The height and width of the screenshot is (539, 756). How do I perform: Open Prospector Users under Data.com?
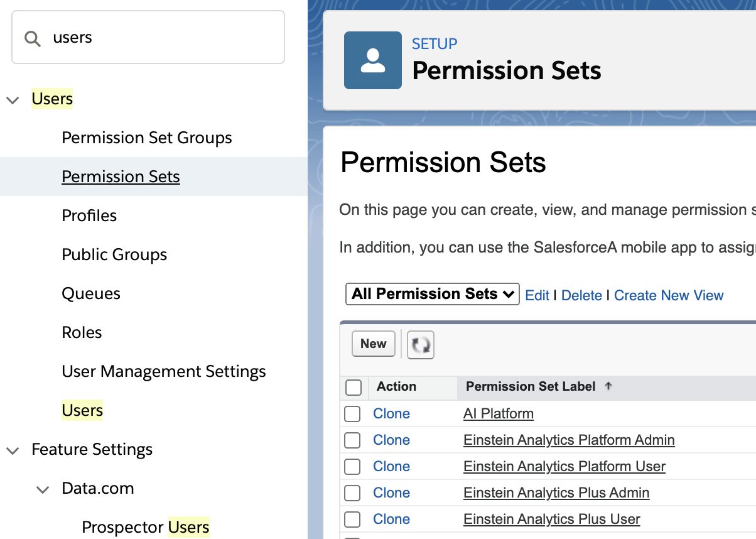pyautogui.click(x=146, y=527)
